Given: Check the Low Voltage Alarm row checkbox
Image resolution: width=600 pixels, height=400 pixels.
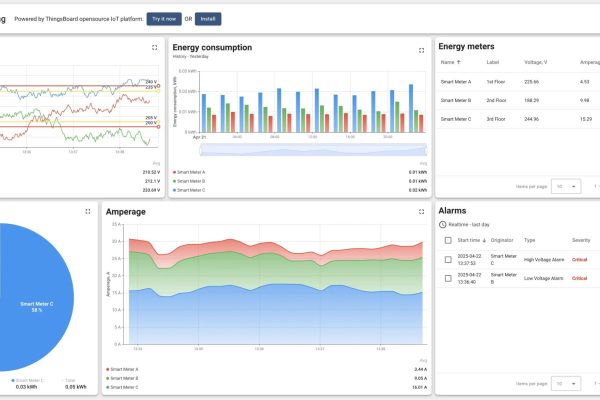Looking at the screenshot, I should click(x=448, y=278).
